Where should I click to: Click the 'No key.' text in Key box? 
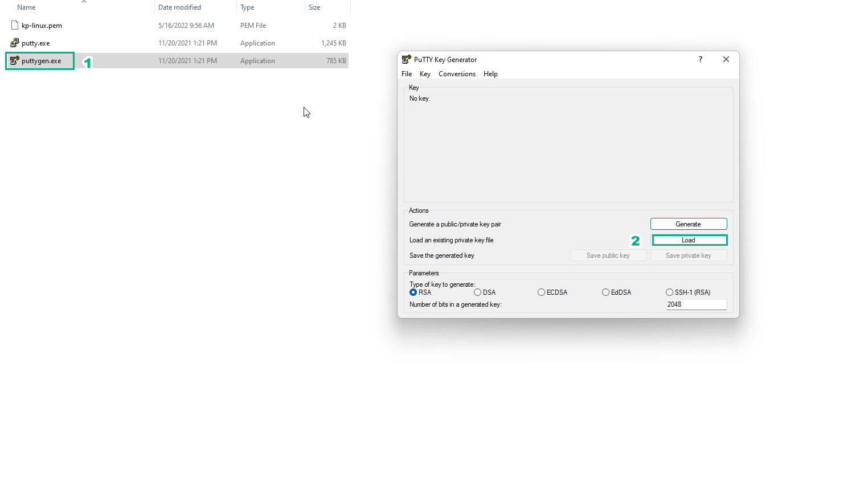click(x=420, y=98)
